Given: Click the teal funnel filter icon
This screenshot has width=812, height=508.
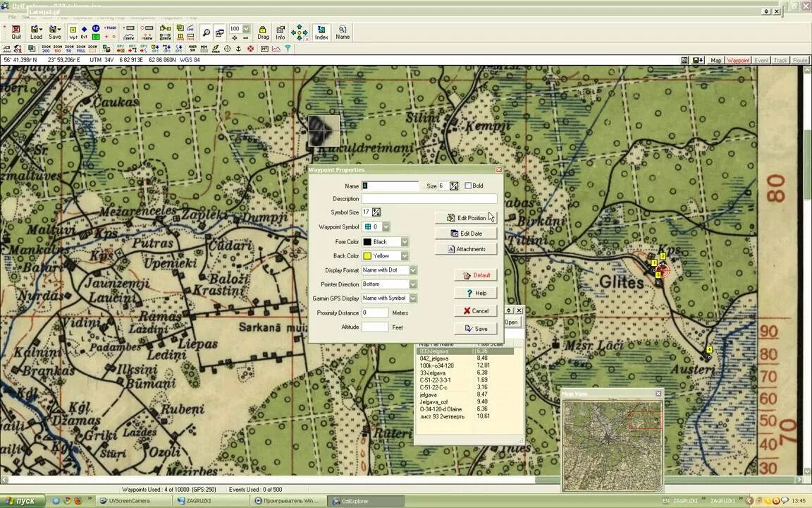Looking at the screenshot, I should (288, 49).
